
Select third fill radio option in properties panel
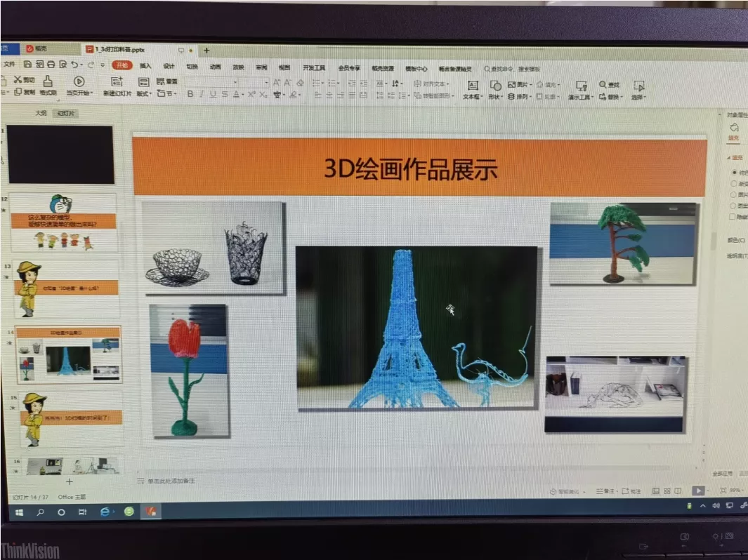pyautogui.click(x=733, y=194)
